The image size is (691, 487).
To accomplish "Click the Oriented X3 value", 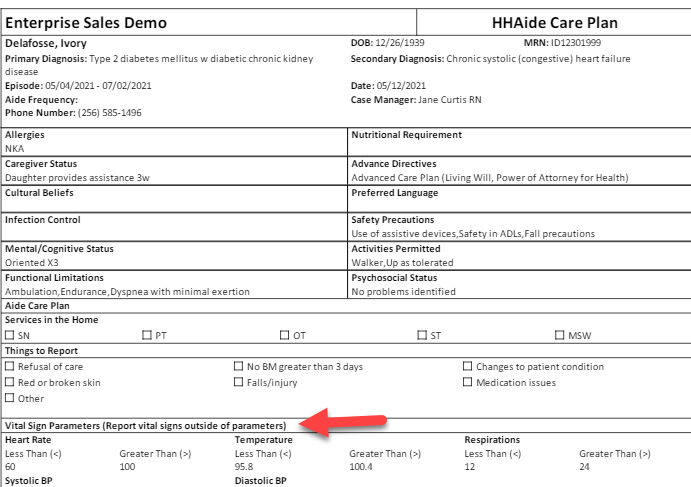I will [x=32, y=263].
